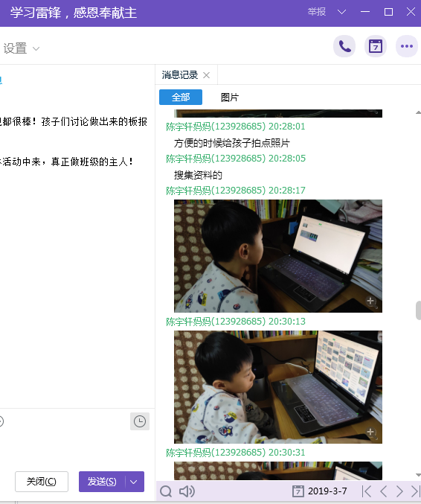Open message history clock icon
421x504 pixels.
(x=140, y=421)
